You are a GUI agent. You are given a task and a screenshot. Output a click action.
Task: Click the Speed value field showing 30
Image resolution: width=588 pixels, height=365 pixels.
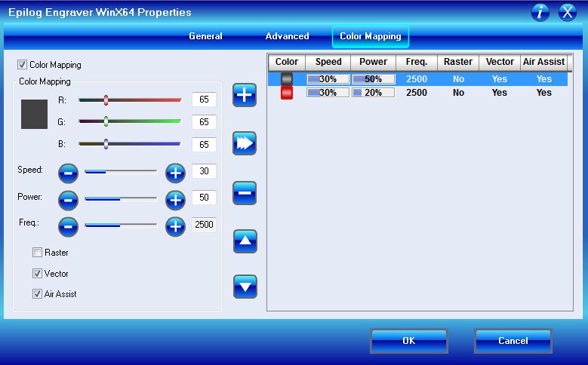tap(204, 171)
